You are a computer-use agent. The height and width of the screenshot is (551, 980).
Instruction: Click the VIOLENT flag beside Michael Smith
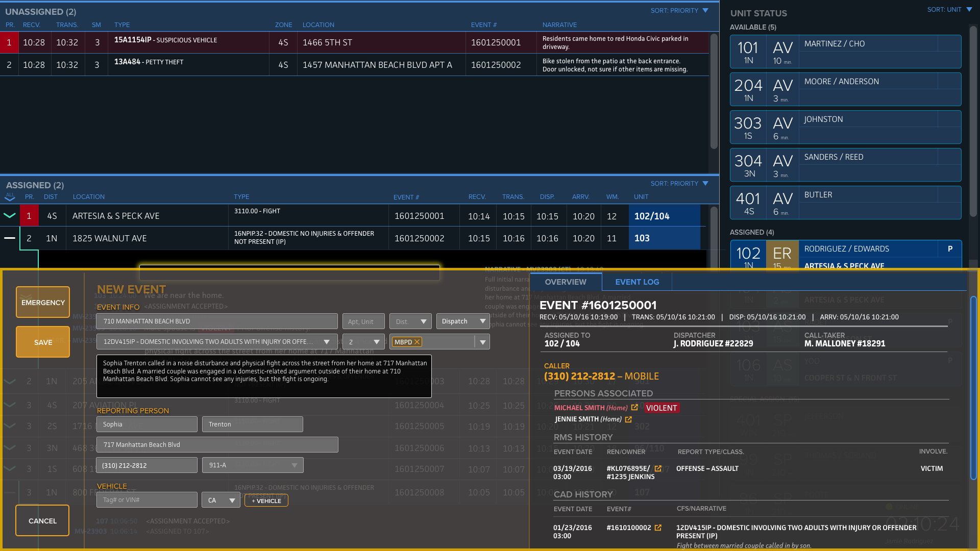[661, 408]
